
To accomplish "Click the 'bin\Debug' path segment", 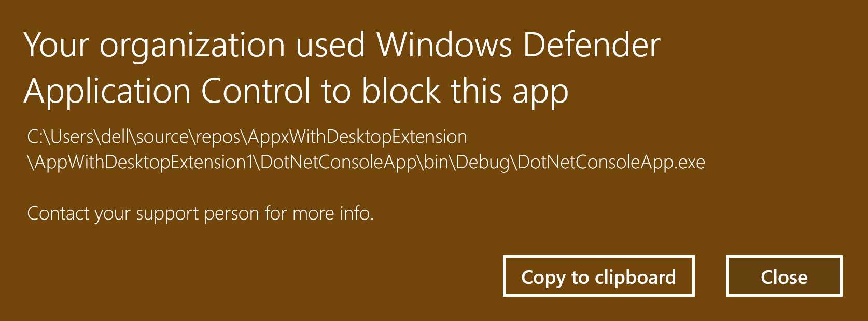I will click(x=467, y=163).
